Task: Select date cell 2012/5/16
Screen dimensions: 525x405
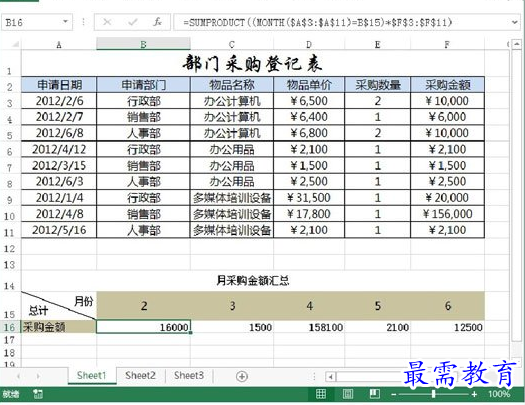Action: click(59, 230)
